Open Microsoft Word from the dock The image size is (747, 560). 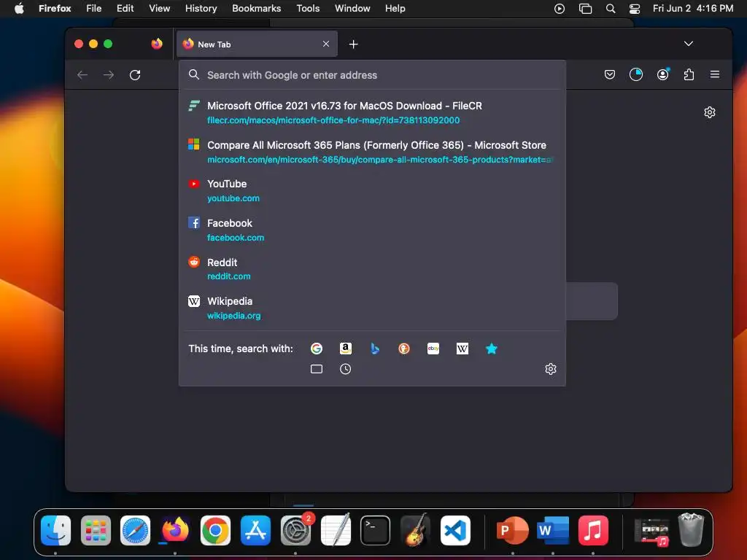tap(553, 530)
